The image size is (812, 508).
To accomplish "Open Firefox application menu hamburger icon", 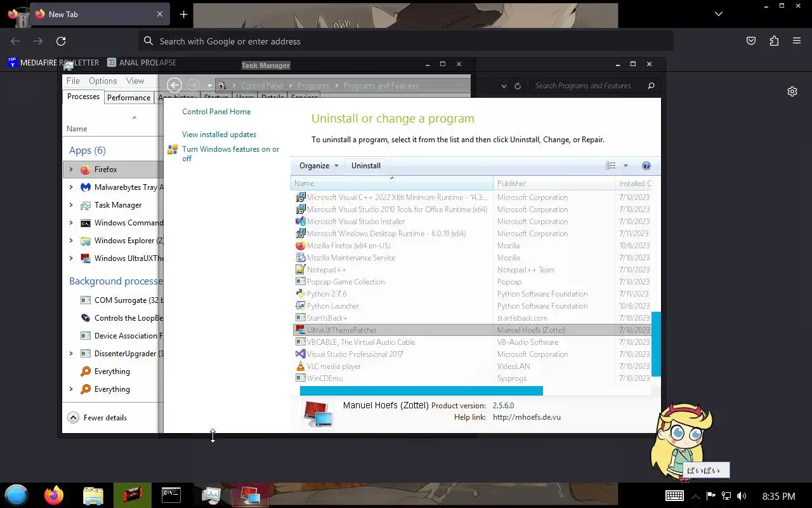I will 797,41.
